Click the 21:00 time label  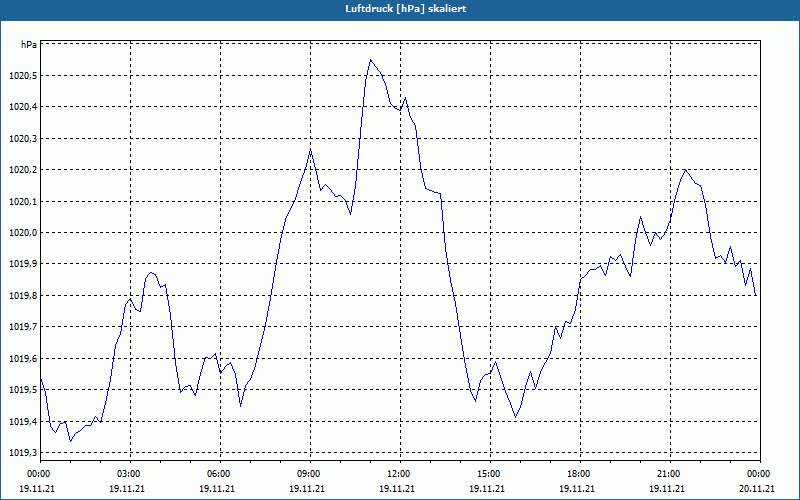[670, 474]
